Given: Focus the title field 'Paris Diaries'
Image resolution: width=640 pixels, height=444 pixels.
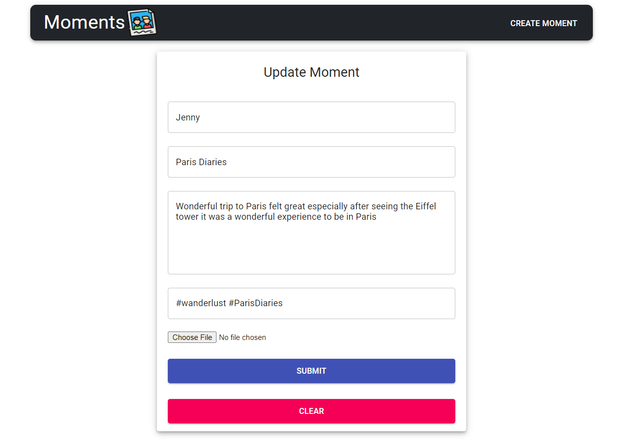Looking at the screenshot, I should 311,162.
